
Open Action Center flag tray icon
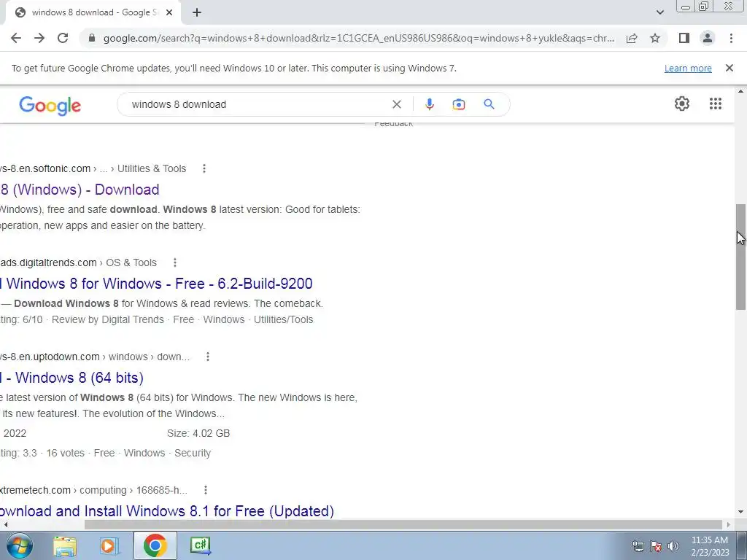tap(656, 546)
